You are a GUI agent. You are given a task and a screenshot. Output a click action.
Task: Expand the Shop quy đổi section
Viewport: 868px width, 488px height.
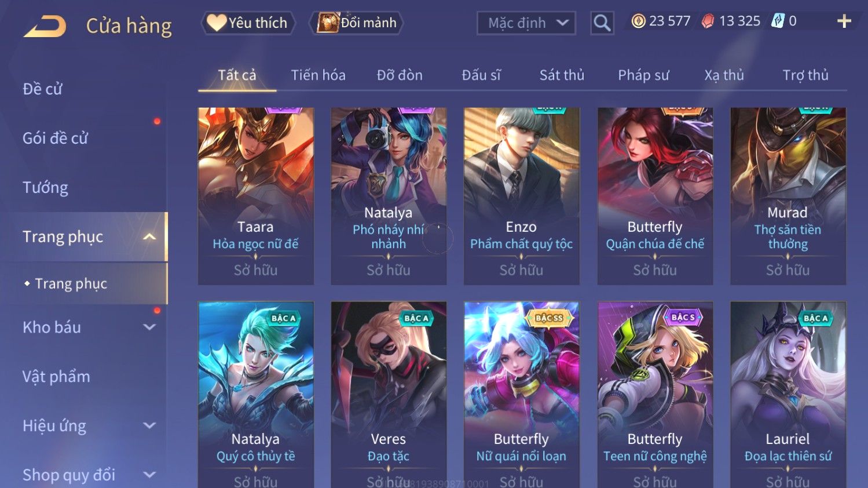tap(149, 475)
